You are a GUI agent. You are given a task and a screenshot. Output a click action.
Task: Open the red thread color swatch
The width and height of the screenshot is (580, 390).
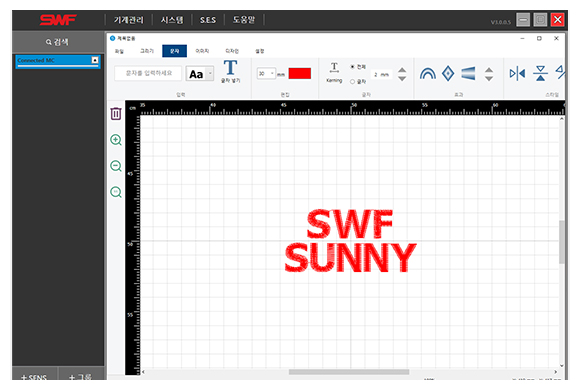coord(300,74)
